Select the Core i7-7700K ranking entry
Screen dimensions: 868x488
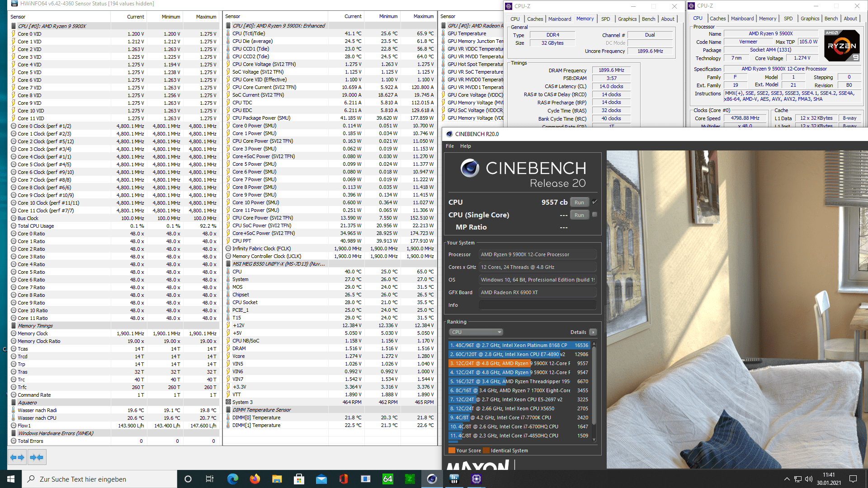click(519, 418)
